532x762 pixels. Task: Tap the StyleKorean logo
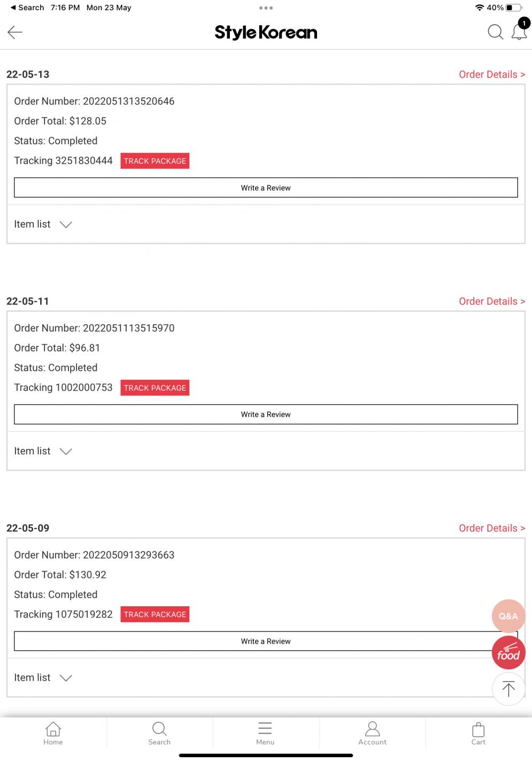[x=266, y=33]
